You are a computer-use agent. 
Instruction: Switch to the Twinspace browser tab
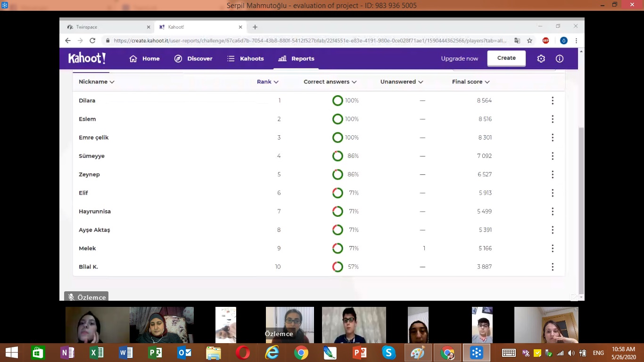pos(108,27)
